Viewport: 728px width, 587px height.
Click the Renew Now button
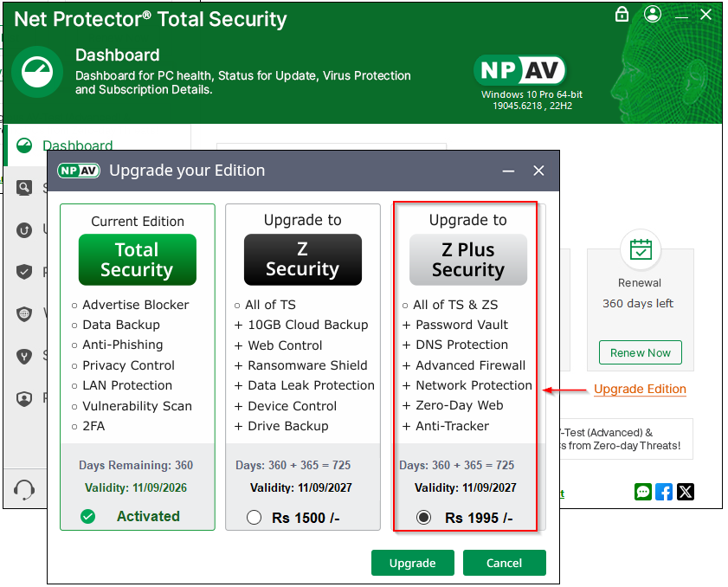640,352
